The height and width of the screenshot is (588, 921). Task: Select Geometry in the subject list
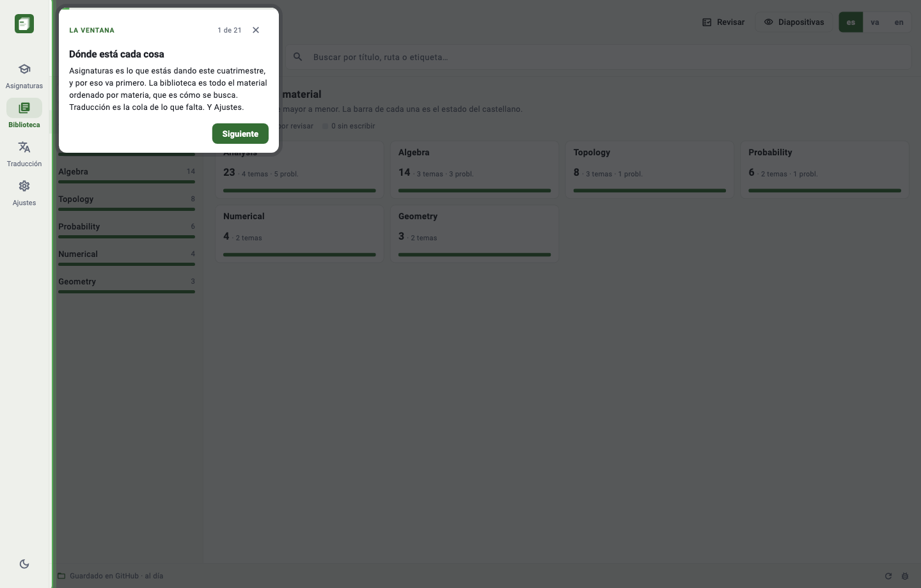tap(127, 284)
